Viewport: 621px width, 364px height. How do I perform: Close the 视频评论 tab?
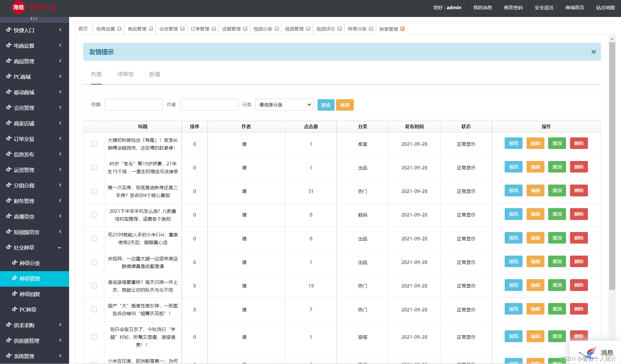(340, 29)
